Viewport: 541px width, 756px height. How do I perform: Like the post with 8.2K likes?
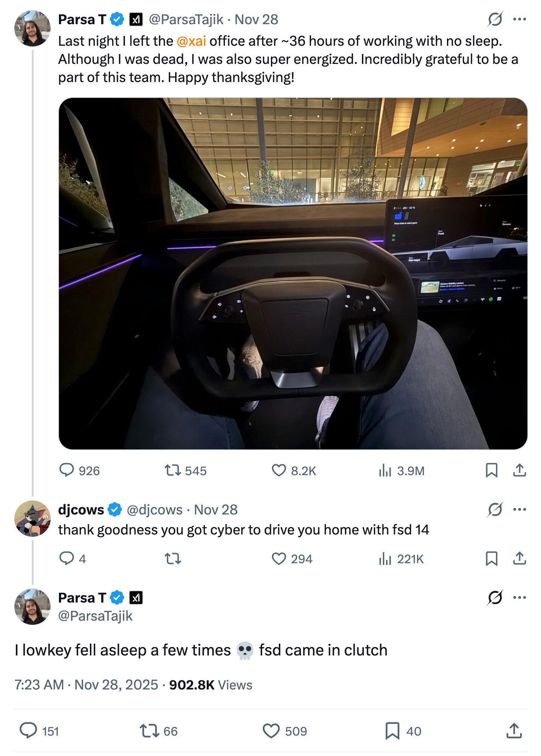pyautogui.click(x=279, y=470)
